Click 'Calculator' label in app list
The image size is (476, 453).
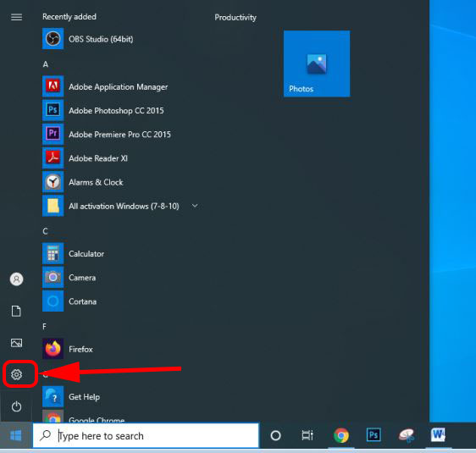86,254
